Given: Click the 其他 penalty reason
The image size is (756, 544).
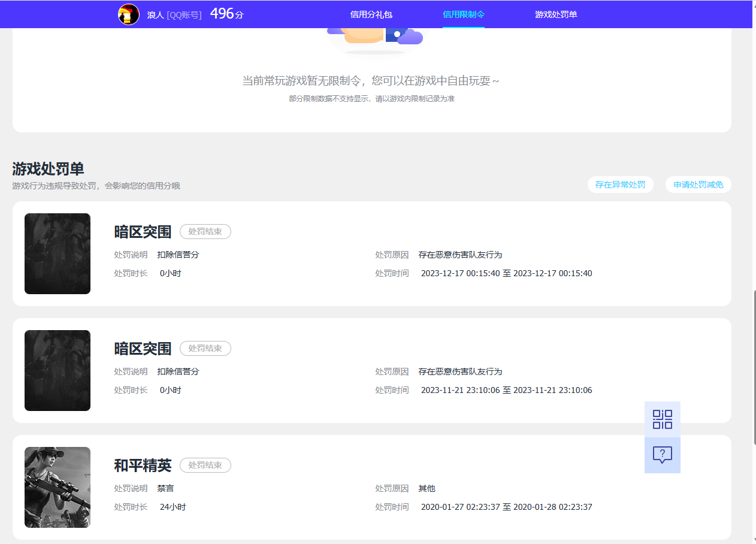Looking at the screenshot, I should pyautogui.click(x=427, y=488).
